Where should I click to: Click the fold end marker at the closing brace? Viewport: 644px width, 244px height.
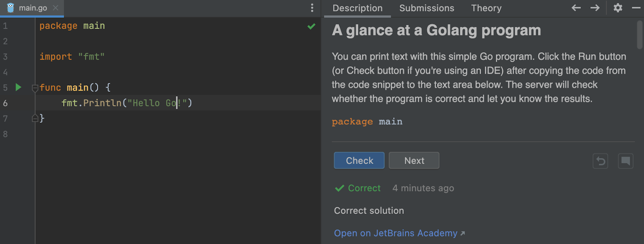pyautogui.click(x=35, y=118)
